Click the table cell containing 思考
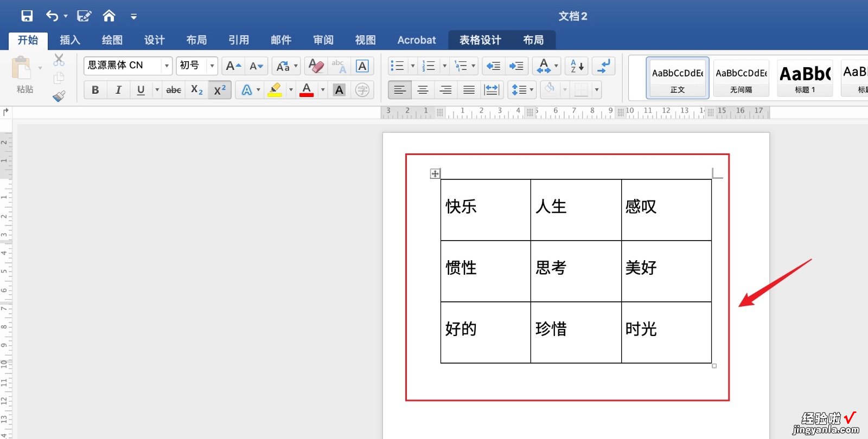The image size is (868, 439). [576, 271]
